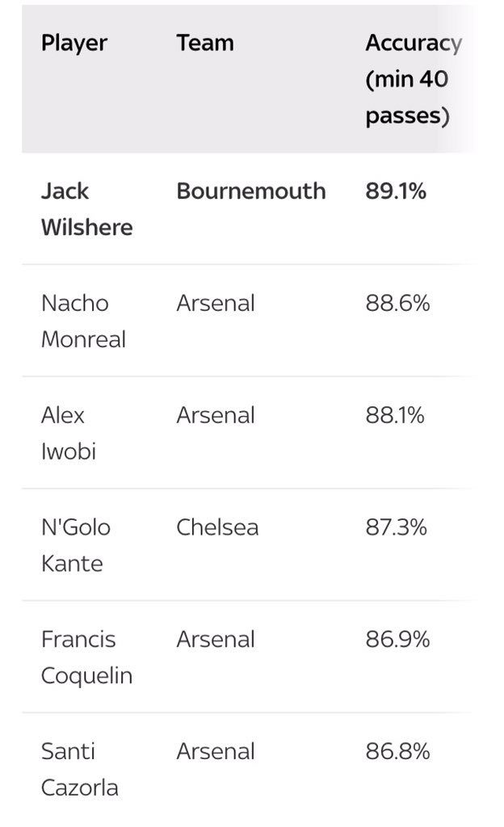Click Jack Wilshere's name

pyautogui.click(x=86, y=208)
